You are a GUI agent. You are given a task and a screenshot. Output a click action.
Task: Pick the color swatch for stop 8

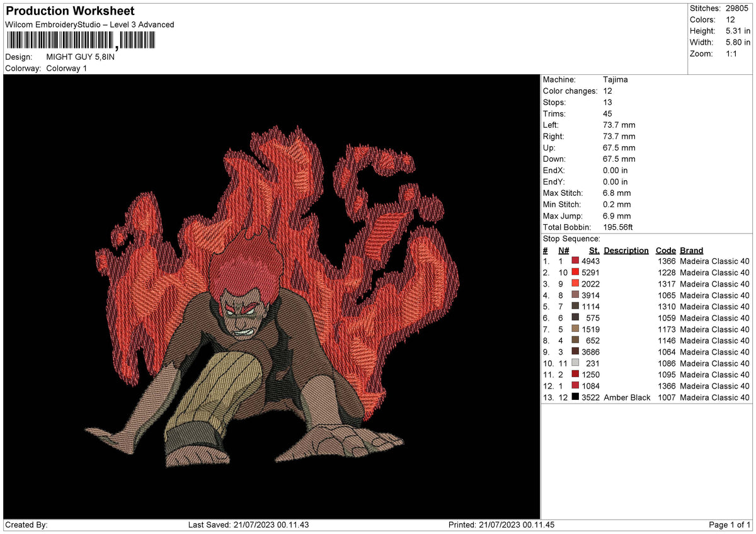[575, 341]
